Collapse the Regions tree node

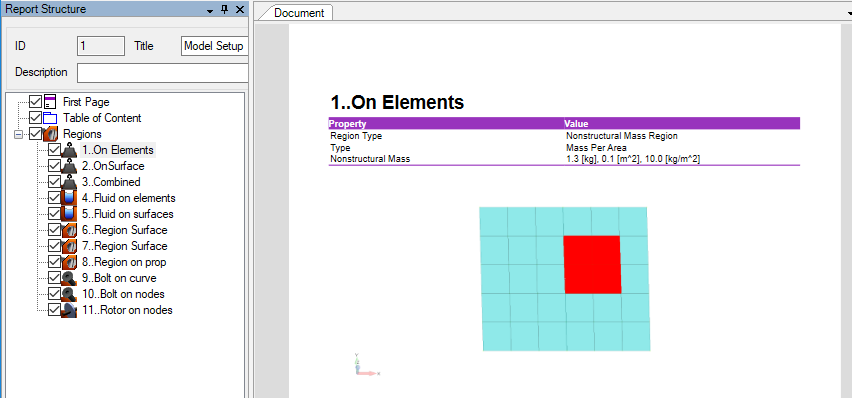pos(19,134)
